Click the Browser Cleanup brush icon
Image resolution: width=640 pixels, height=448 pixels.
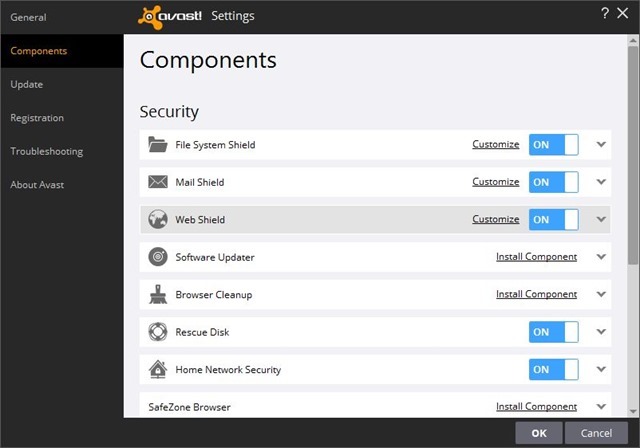157,295
